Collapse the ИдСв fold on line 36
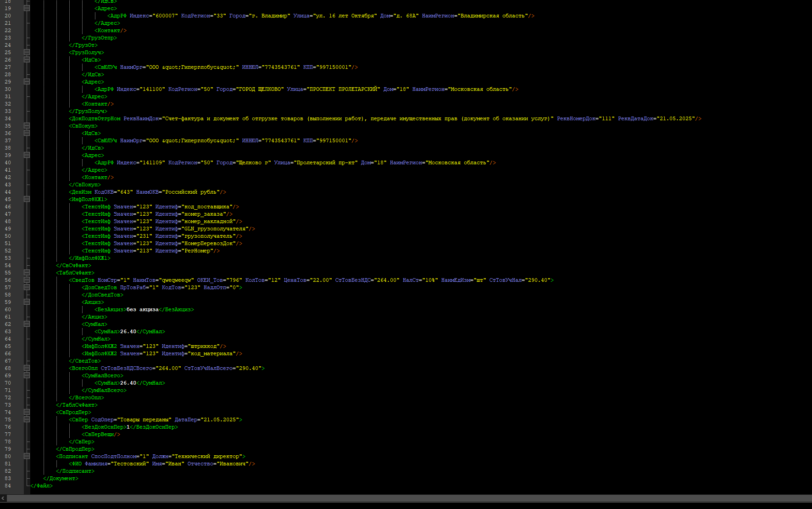Viewport: 812px width, 509px height. pyautogui.click(x=27, y=133)
